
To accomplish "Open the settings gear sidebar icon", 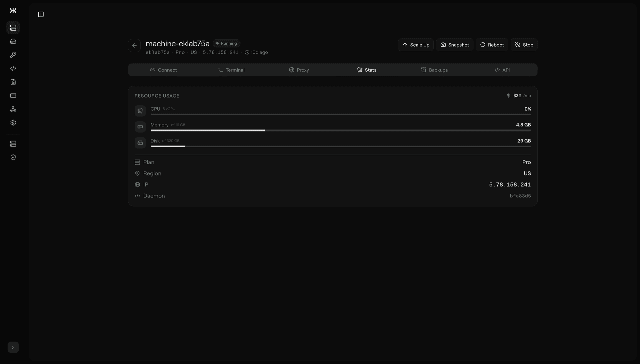I will (x=13, y=123).
